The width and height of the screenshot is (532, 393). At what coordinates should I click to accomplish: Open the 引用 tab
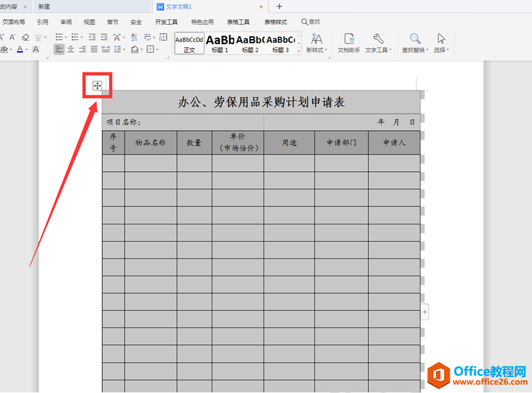point(43,22)
